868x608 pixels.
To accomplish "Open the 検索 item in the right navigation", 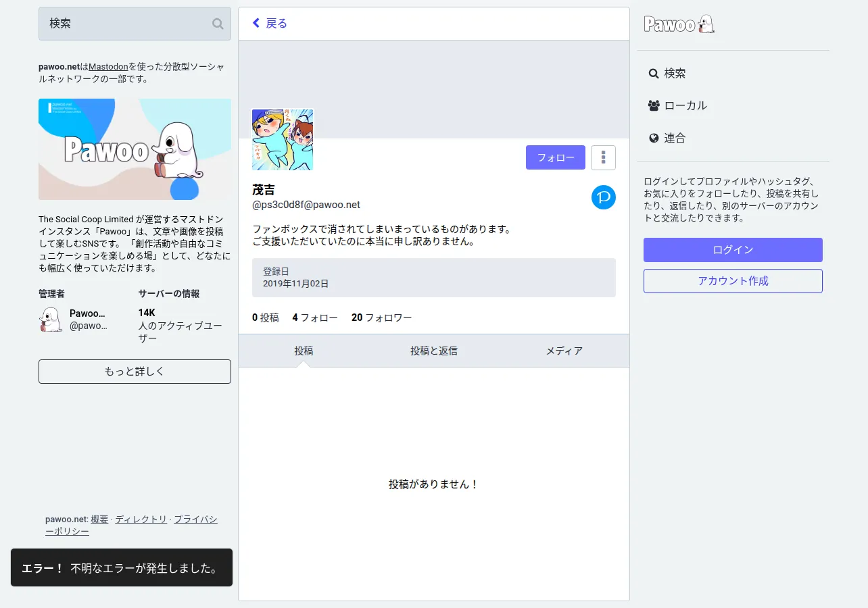I will point(667,73).
